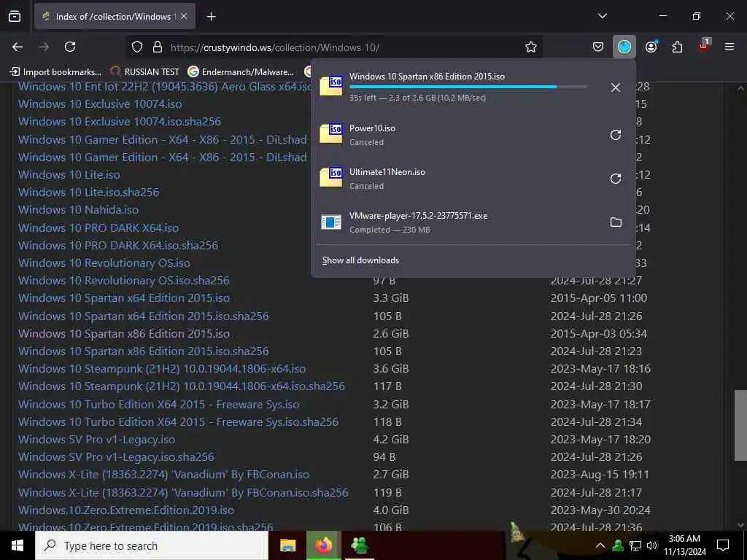The image size is (747, 560).
Task: Open Windows 10 Turbo Edition X64 2015 iso
Action: 158,405
